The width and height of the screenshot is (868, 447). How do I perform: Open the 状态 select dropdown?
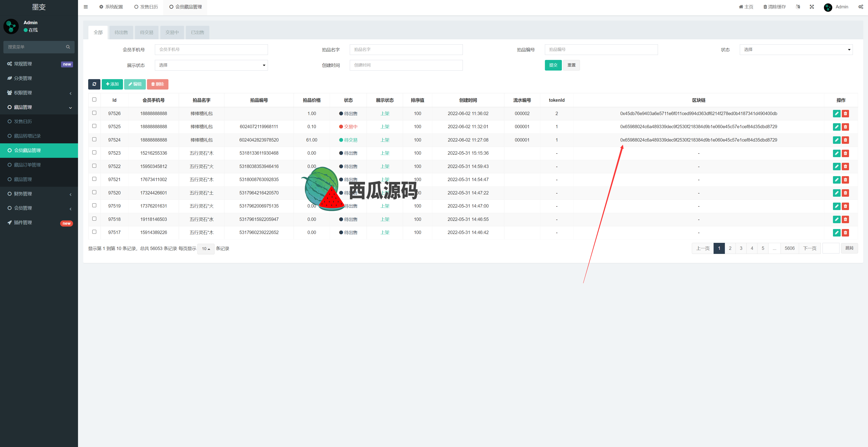[796, 50]
